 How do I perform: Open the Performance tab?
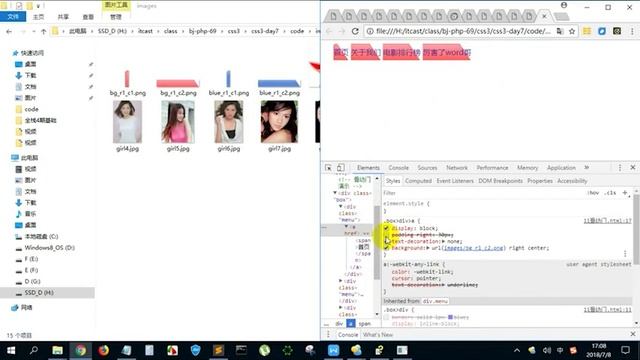492,168
